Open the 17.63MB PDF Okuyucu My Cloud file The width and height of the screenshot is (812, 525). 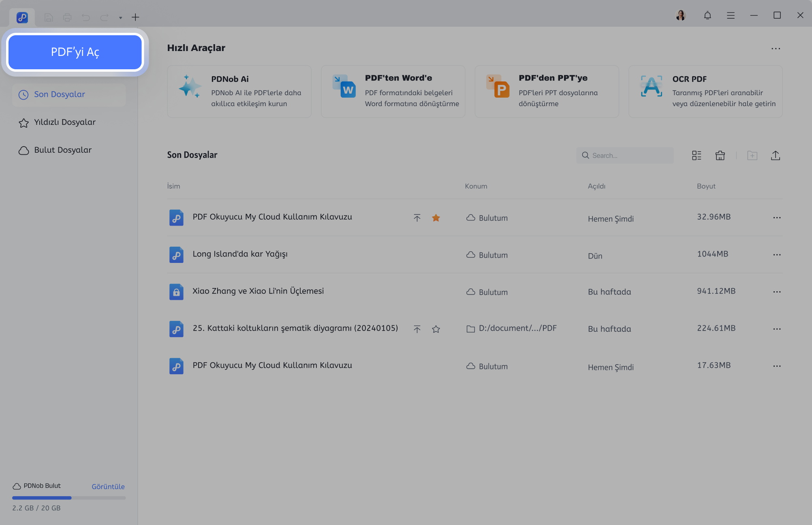(272, 365)
